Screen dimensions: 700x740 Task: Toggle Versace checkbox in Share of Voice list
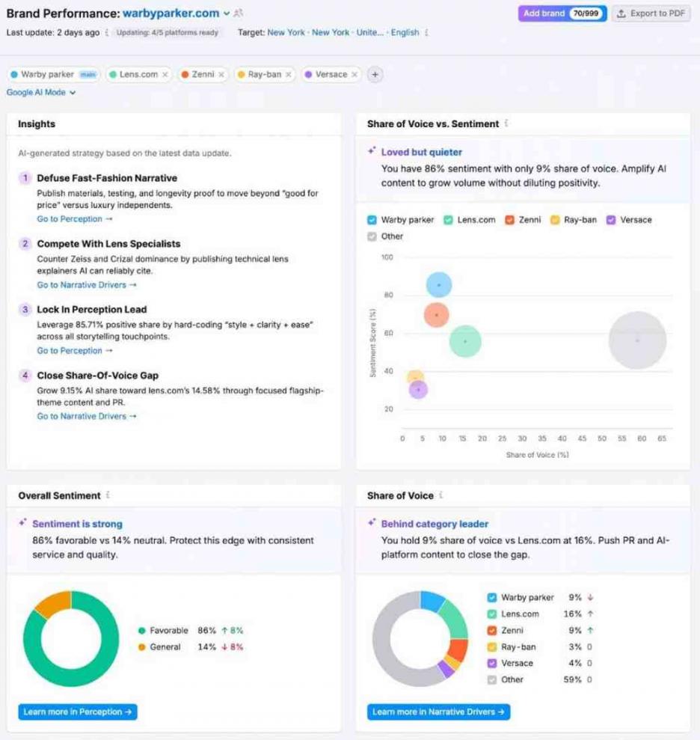(492, 663)
